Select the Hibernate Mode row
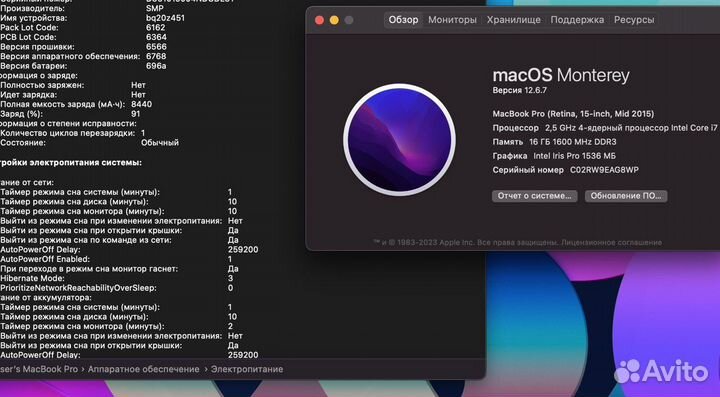 117,278
